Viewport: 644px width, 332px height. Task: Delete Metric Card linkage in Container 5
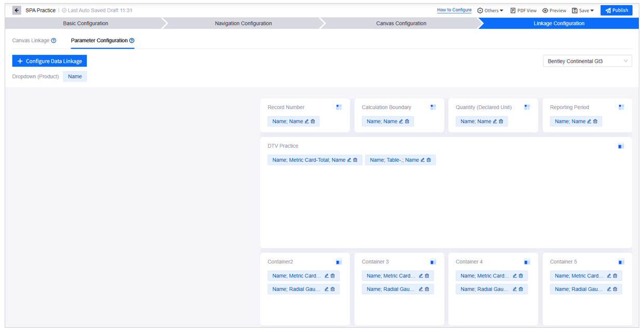615,276
